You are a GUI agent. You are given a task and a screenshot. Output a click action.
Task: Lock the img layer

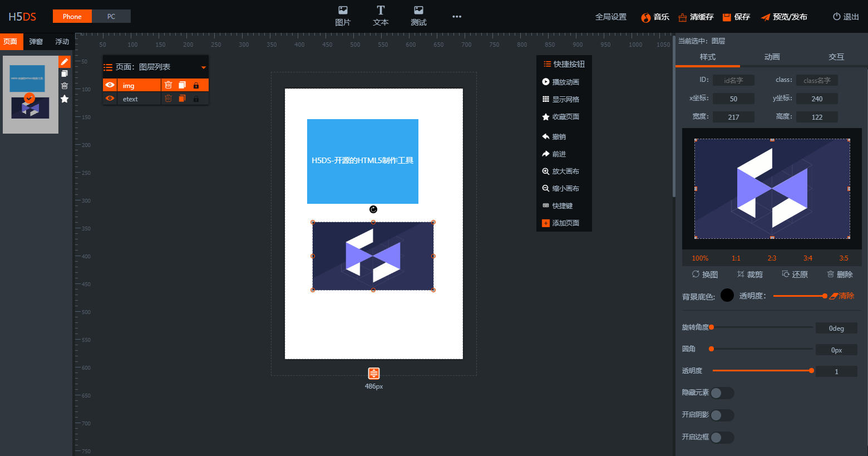pyautogui.click(x=196, y=85)
